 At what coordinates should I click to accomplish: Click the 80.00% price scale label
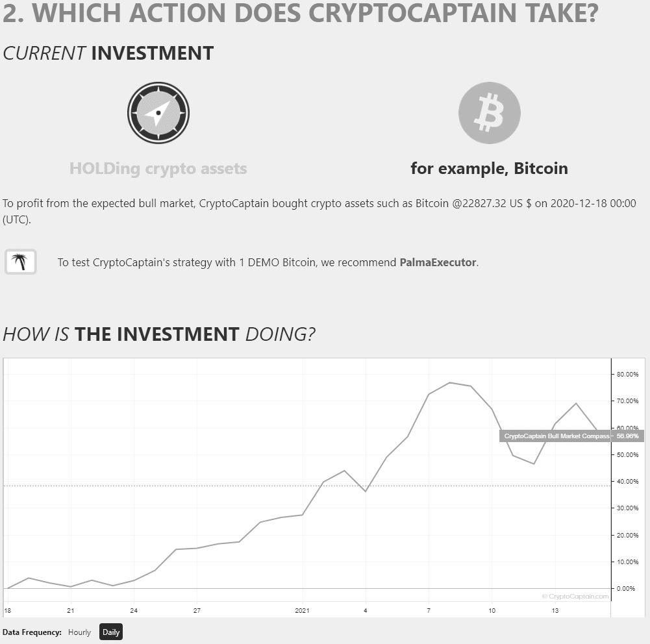[628, 374]
